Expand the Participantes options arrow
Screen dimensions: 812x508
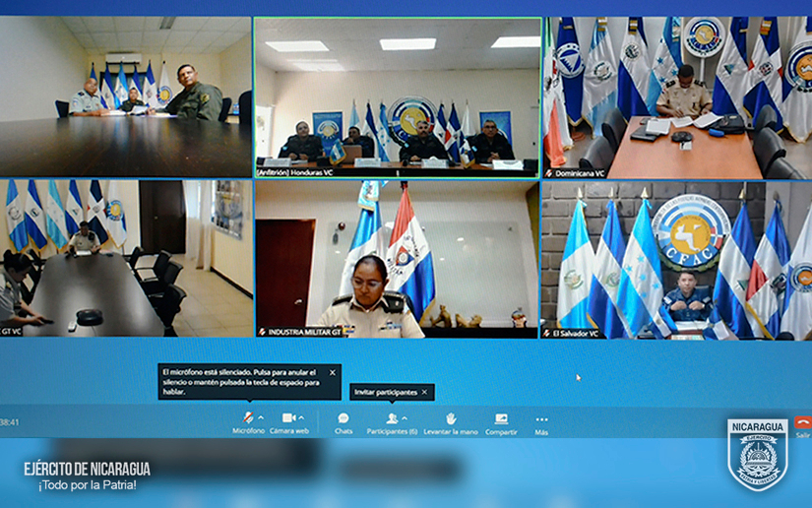coord(405,418)
